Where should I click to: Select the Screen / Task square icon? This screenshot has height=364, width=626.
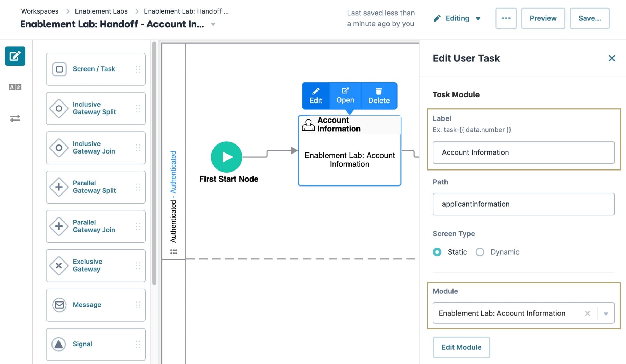coord(59,69)
